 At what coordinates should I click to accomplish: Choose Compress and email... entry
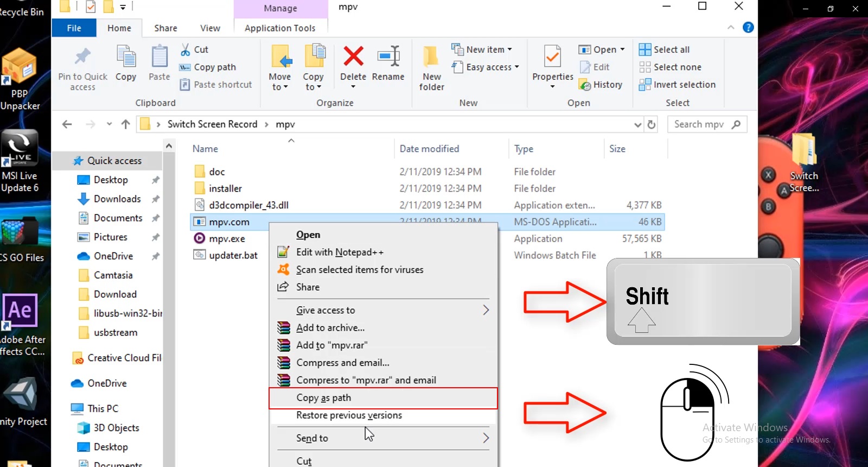384,363
